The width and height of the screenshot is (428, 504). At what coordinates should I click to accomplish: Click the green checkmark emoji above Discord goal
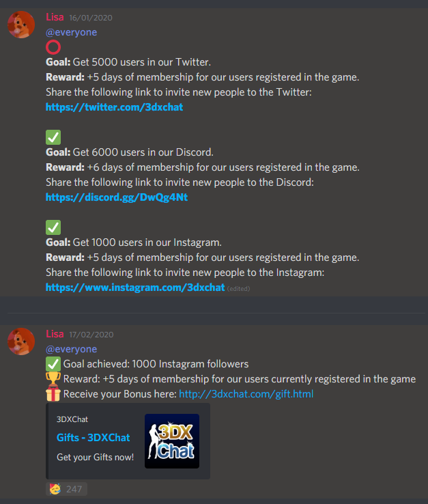point(53,137)
